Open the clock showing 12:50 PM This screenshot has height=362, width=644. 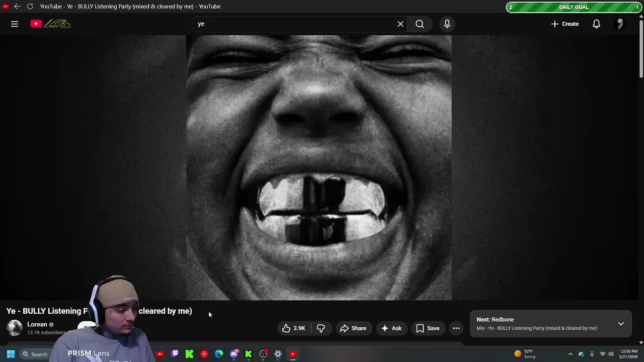point(629,354)
